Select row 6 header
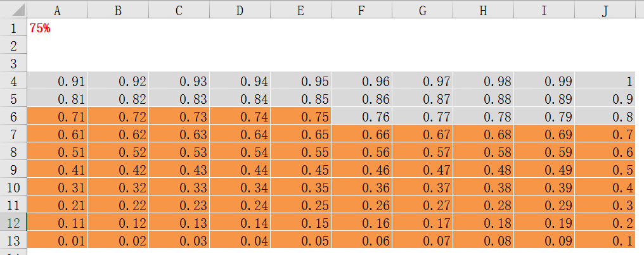The image size is (644, 255). click(x=13, y=117)
